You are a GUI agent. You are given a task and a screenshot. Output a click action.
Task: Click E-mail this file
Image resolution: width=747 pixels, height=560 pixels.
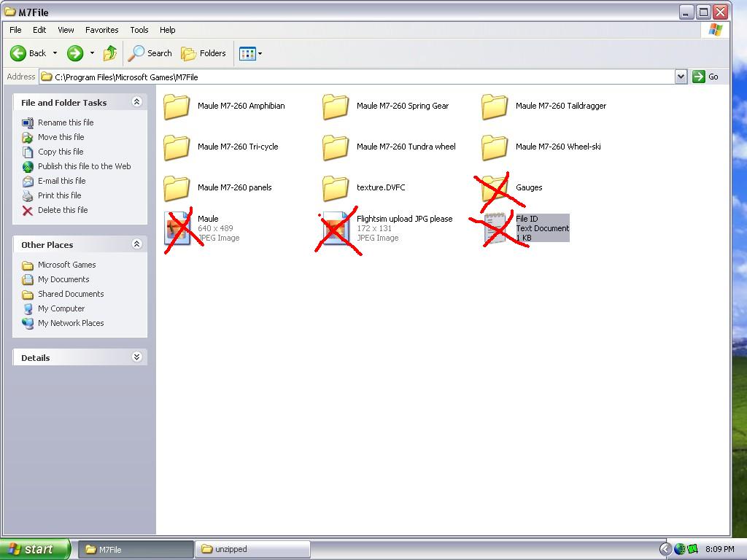coord(62,181)
